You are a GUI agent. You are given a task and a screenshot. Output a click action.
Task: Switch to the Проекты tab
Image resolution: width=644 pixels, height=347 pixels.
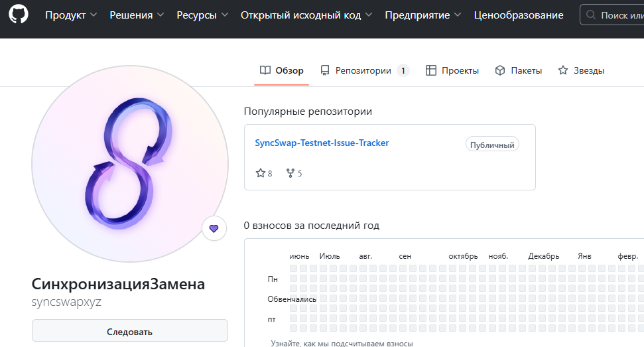click(x=452, y=70)
